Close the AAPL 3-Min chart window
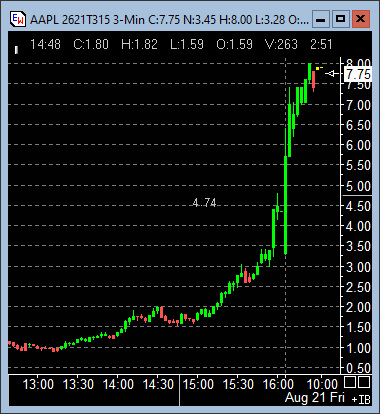 pos(361,19)
